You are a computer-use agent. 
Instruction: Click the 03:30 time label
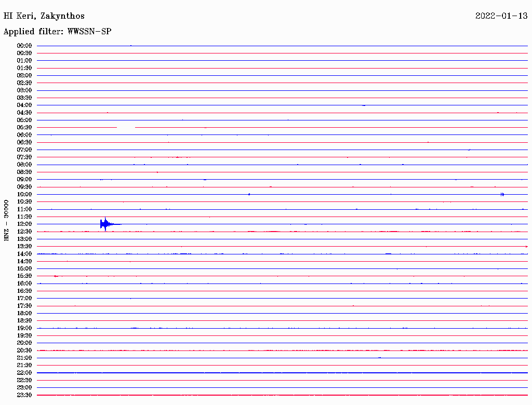pyautogui.click(x=24, y=98)
